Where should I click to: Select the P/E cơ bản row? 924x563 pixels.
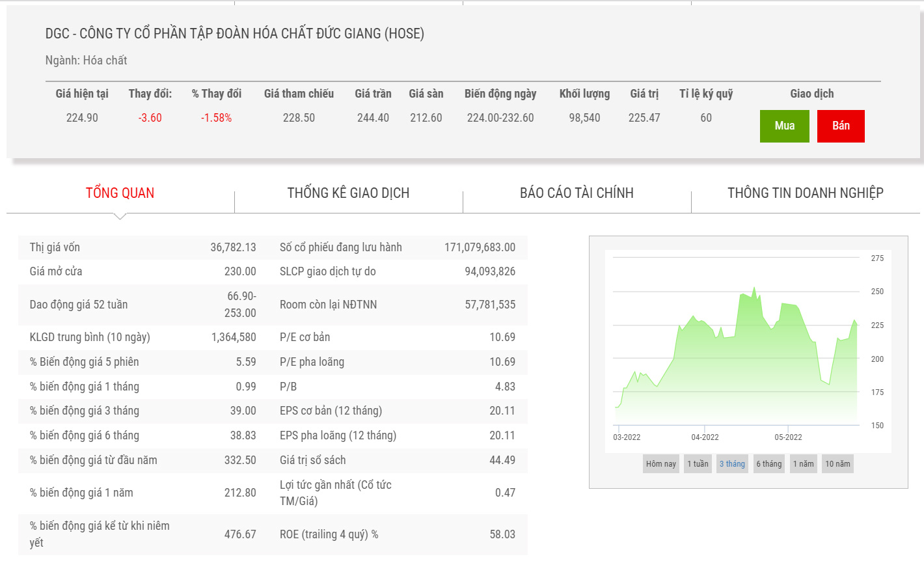[397, 337]
